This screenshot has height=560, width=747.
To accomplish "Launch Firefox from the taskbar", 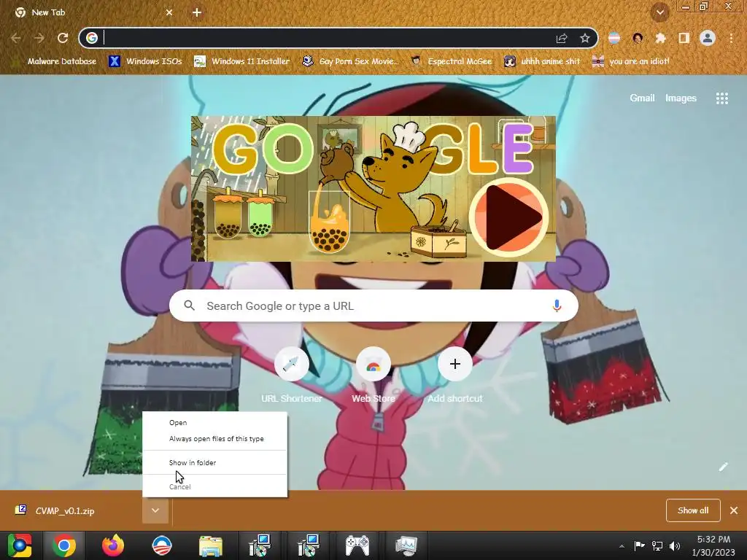I will pyautogui.click(x=113, y=545).
